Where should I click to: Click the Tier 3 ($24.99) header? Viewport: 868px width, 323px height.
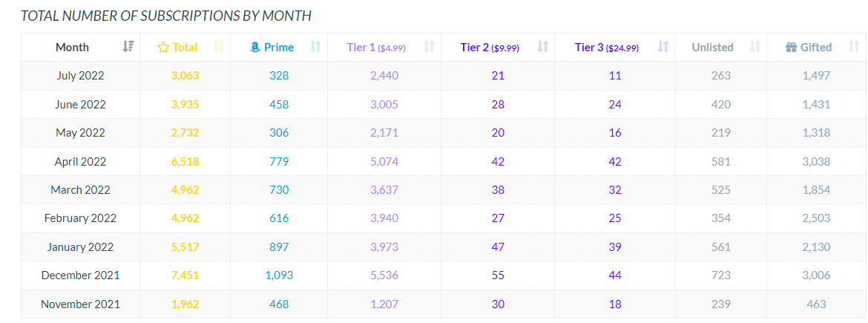pyautogui.click(x=608, y=48)
